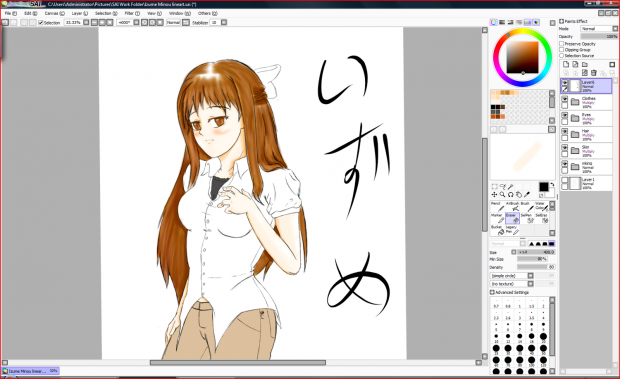
Task: Select the Marker tool
Action: (497, 218)
